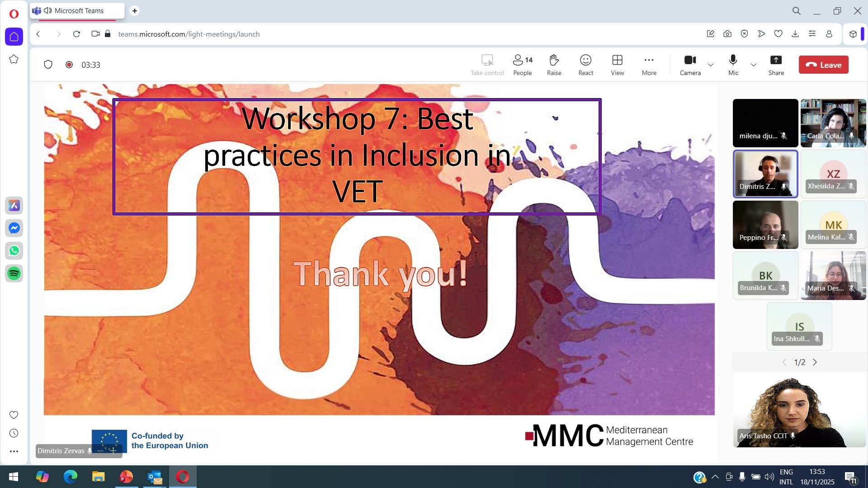Expand the Mic options dropdown arrow
Image resolution: width=868 pixels, height=488 pixels.
[x=754, y=65]
